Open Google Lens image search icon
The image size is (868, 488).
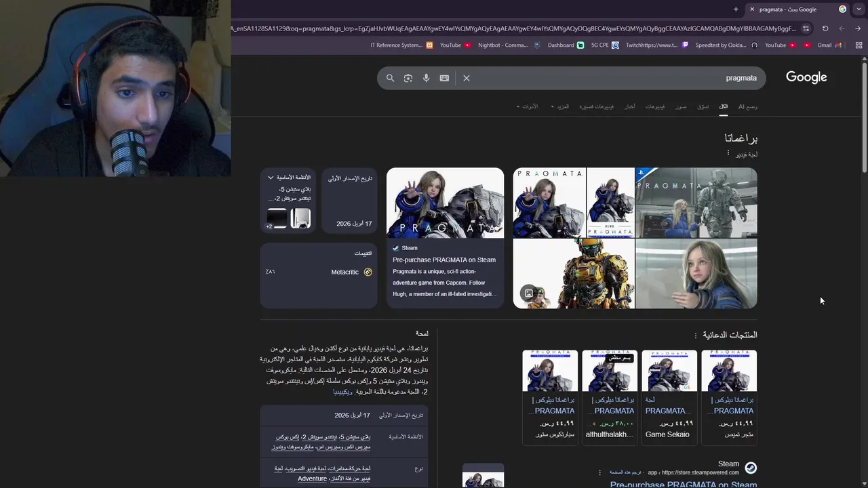click(408, 78)
